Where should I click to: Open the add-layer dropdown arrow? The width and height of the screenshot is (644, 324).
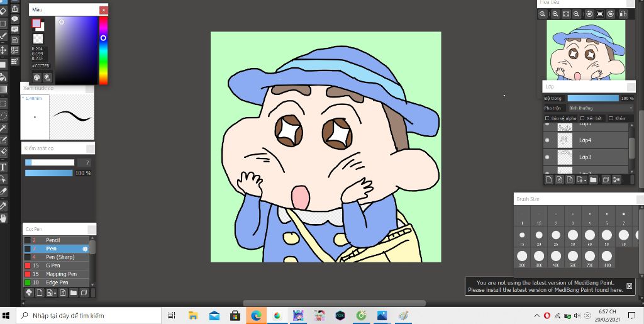coord(581,179)
